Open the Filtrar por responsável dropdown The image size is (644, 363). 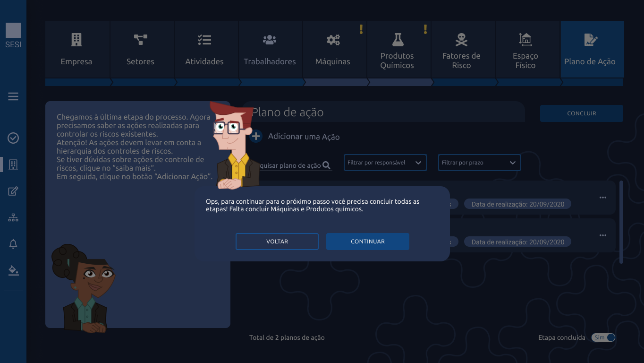[x=385, y=163]
